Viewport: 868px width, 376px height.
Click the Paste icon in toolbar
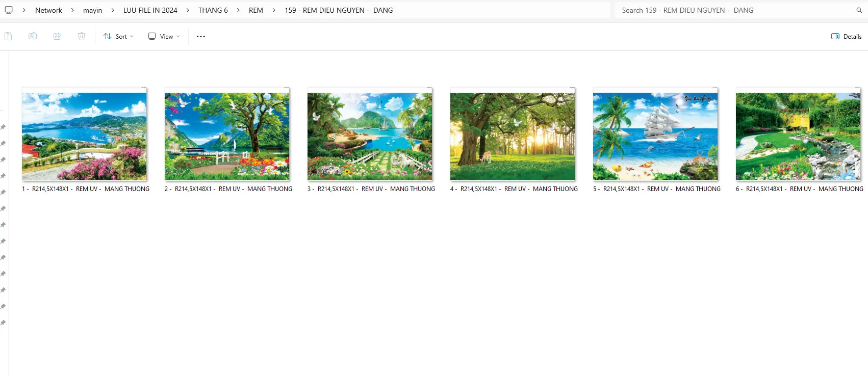tap(8, 36)
